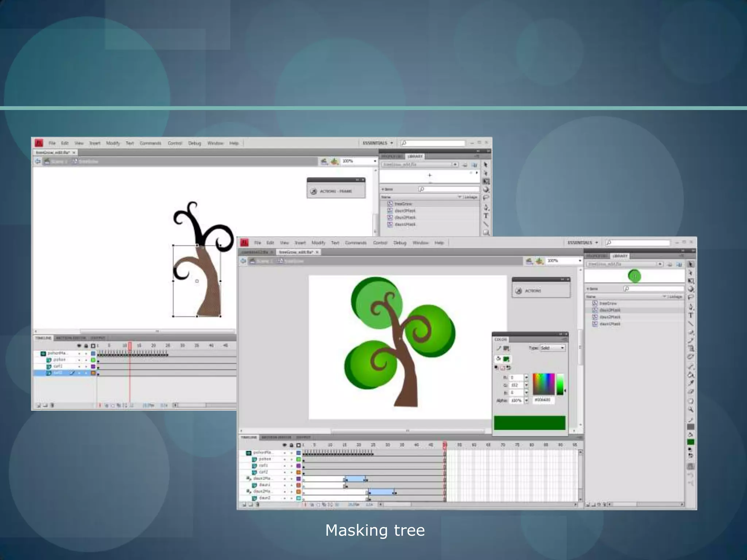Click the Edit Symbols icon in front window
Image resolution: width=747 pixels, height=560 pixels.
(540, 261)
